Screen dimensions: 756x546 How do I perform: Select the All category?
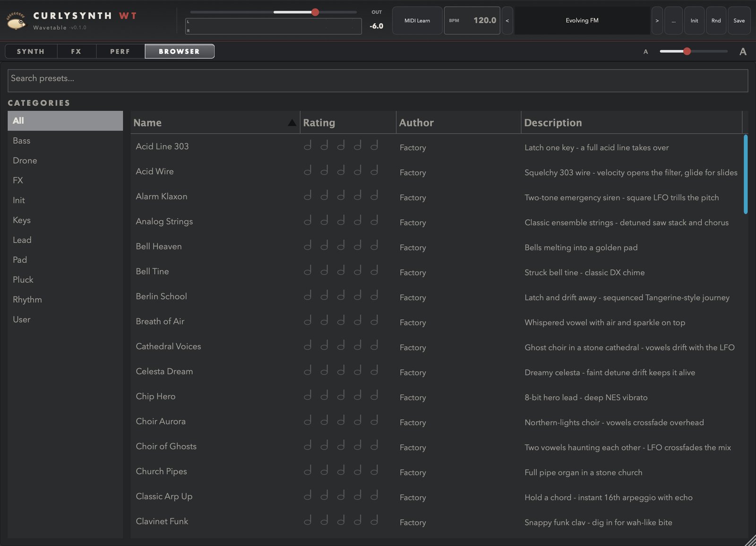(65, 121)
